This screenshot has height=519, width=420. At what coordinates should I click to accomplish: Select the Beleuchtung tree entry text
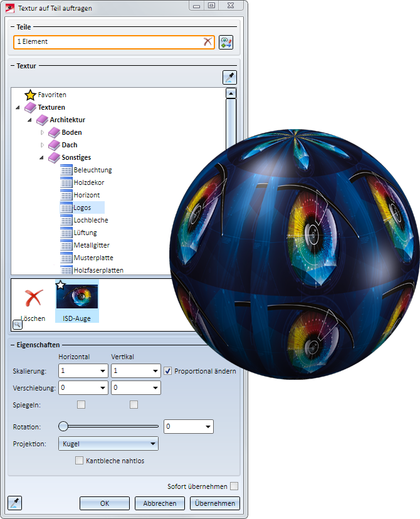pyautogui.click(x=93, y=170)
